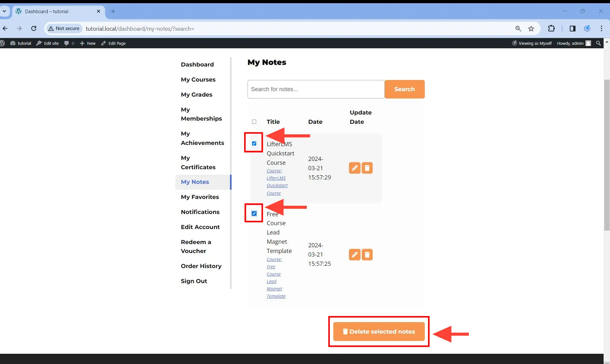The image size is (610, 364).
Task: Open the Chrome profile avatar icon
Action: (x=587, y=28)
